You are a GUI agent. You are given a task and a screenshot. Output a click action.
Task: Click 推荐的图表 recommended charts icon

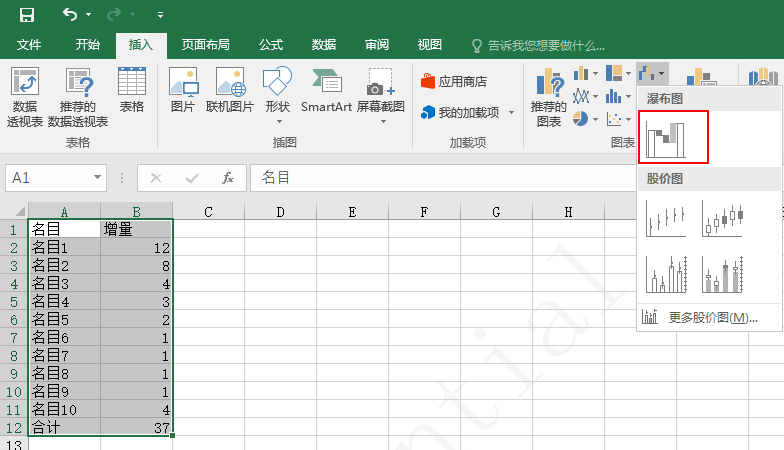(x=549, y=98)
